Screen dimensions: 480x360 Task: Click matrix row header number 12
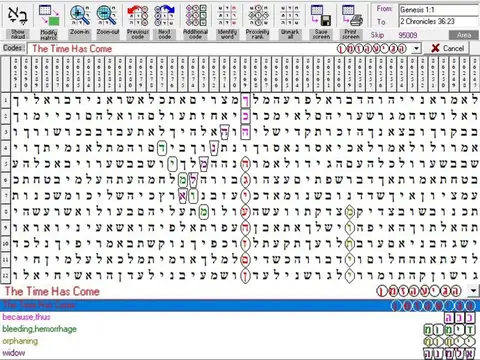5,275
